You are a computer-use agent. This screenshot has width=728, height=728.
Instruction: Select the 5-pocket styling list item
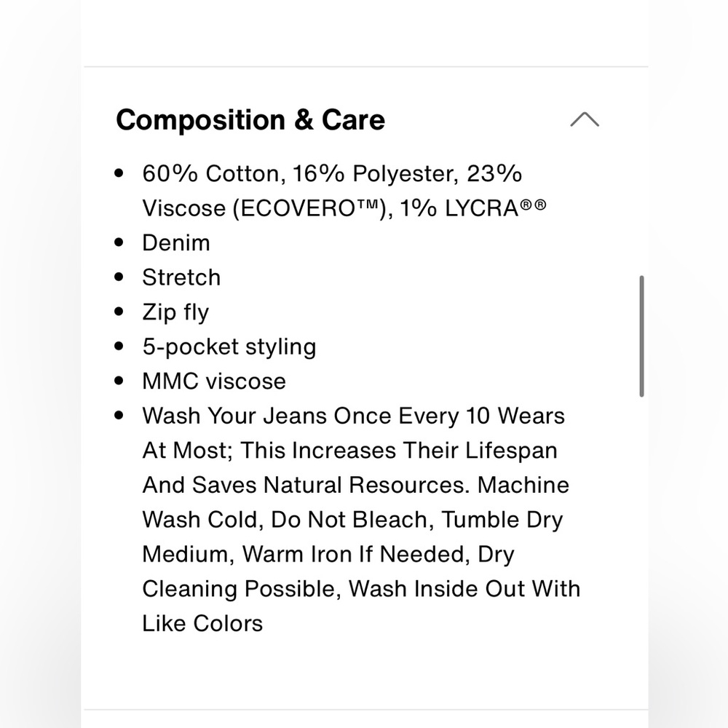tap(229, 347)
